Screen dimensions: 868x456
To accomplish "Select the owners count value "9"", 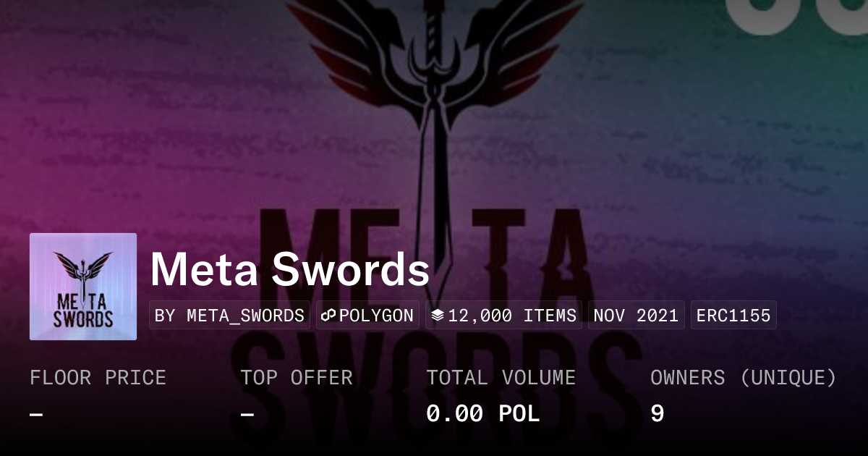I will click(657, 414).
